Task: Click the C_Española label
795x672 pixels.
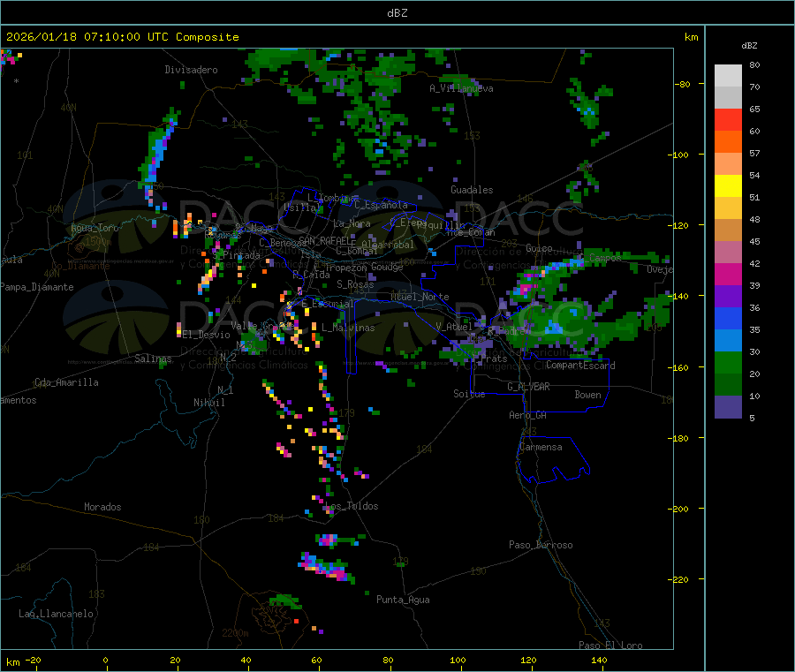Action: point(381,205)
